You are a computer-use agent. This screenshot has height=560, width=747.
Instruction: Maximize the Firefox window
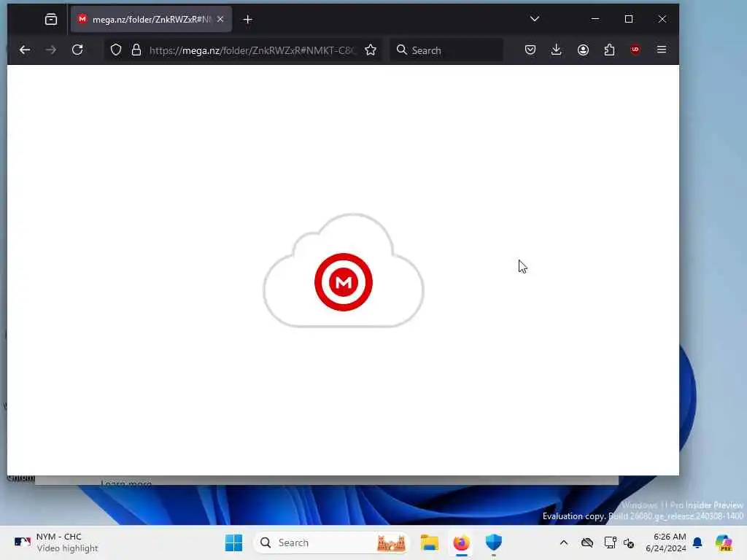pyautogui.click(x=629, y=19)
